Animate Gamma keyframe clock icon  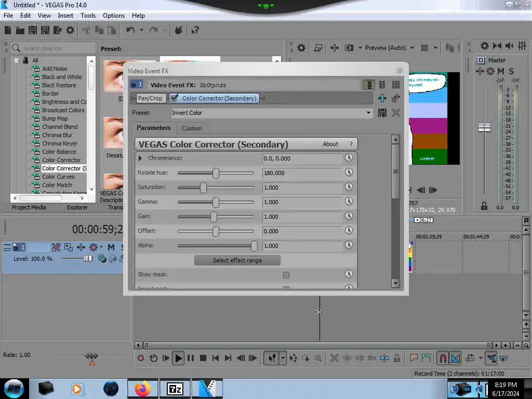[x=349, y=202]
